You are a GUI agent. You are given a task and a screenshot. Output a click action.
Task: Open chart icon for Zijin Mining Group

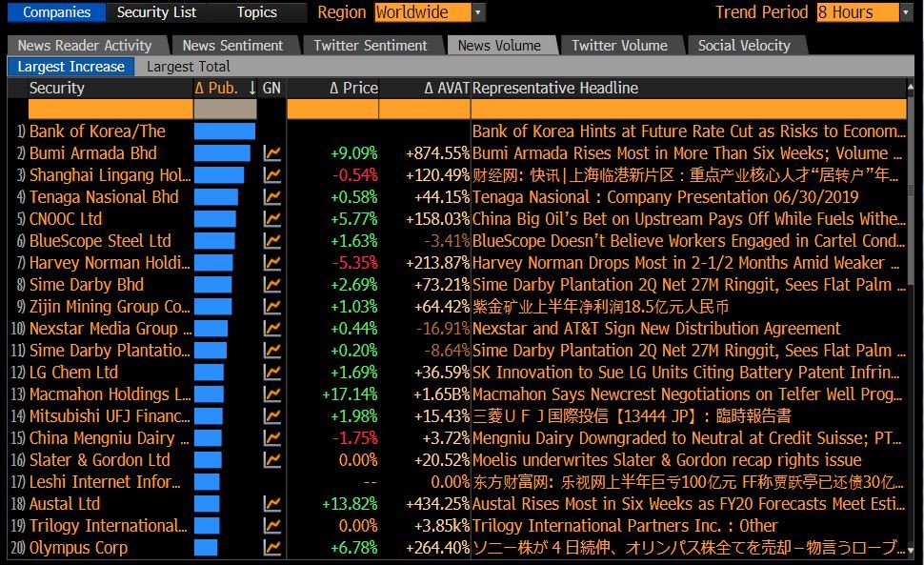pyautogui.click(x=271, y=307)
